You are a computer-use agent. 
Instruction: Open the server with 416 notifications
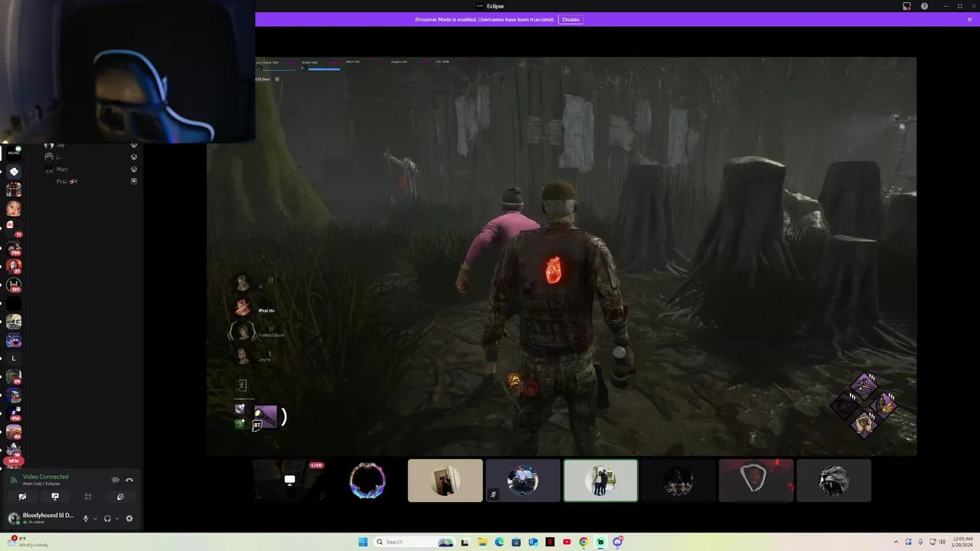point(14,414)
